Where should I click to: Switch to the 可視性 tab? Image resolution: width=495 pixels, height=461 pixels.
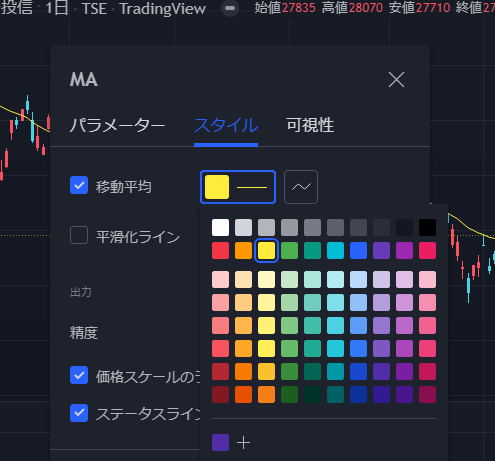310,126
